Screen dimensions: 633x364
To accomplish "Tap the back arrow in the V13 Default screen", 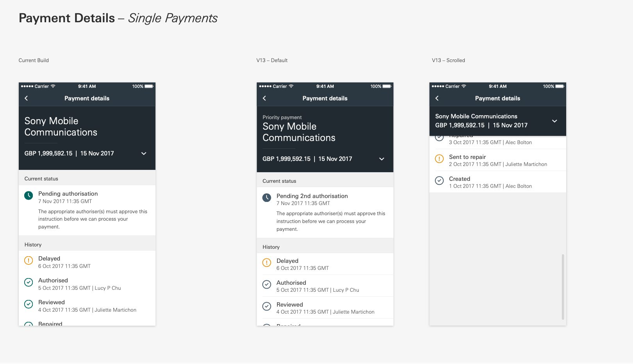I will [264, 98].
